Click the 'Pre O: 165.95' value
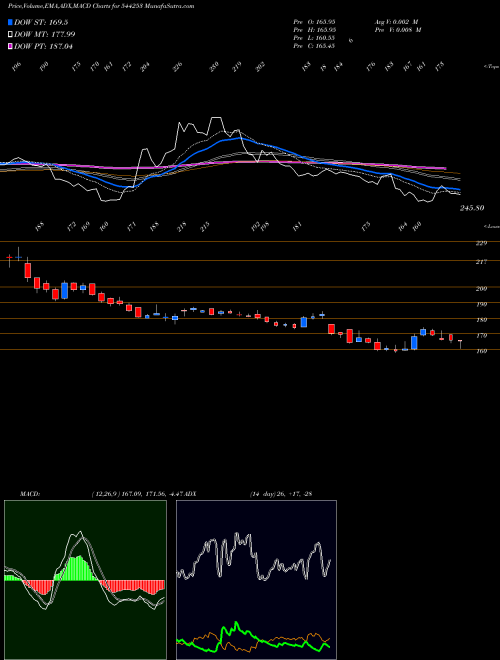The width and height of the screenshot is (500, 660). coord(314,21)
